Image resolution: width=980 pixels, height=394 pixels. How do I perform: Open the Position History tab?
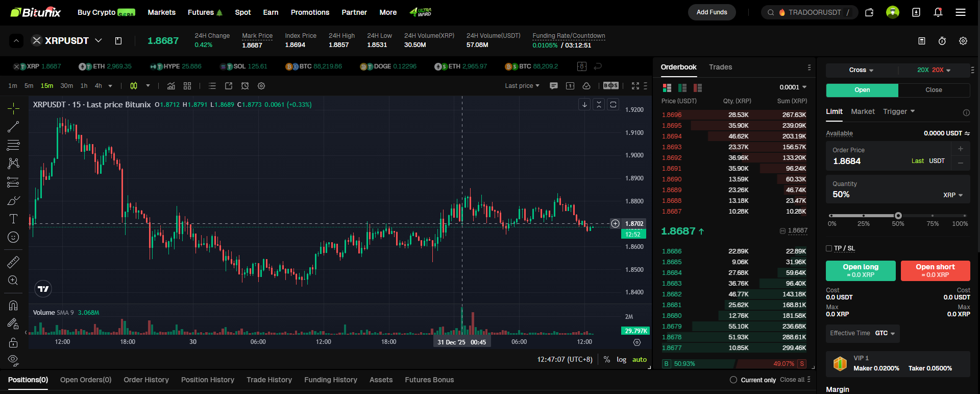[208, 380]
